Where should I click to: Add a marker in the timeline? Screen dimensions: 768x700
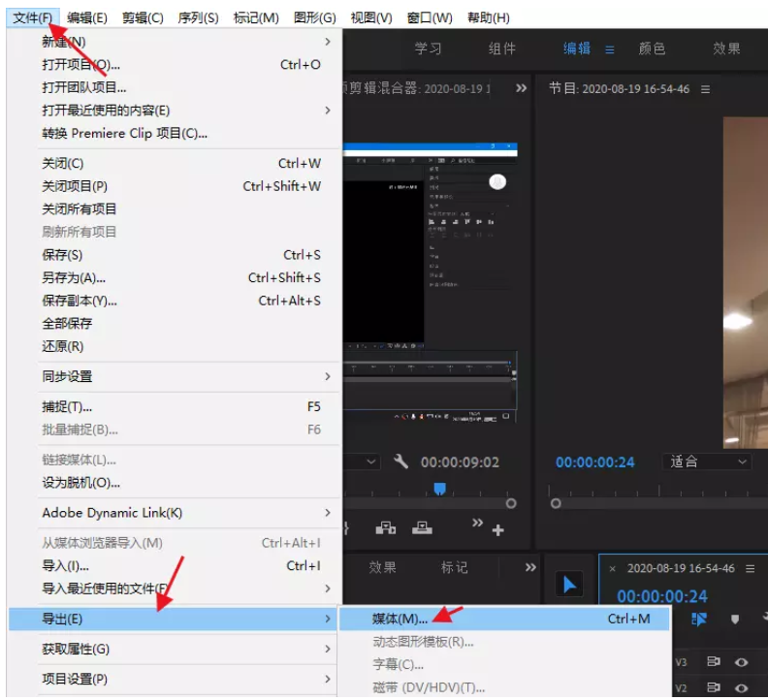coord(734,619)
